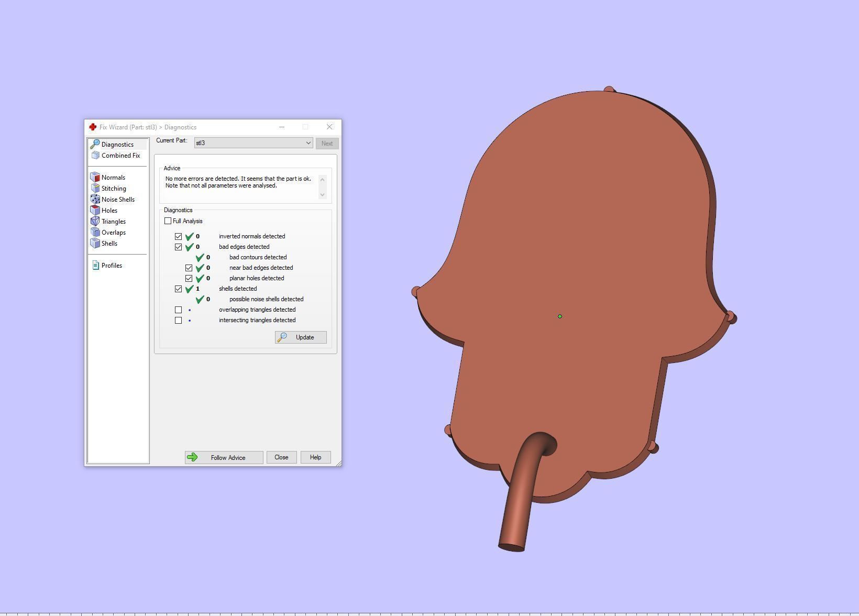
Task: Open Help for the Fix Wizard
Action: tap(315, 457)
